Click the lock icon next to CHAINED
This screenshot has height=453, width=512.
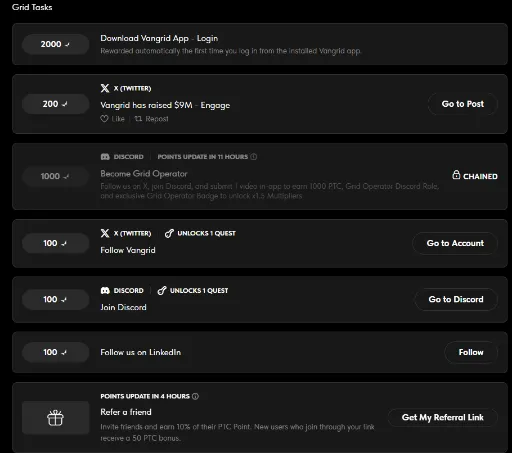(456, 175)
